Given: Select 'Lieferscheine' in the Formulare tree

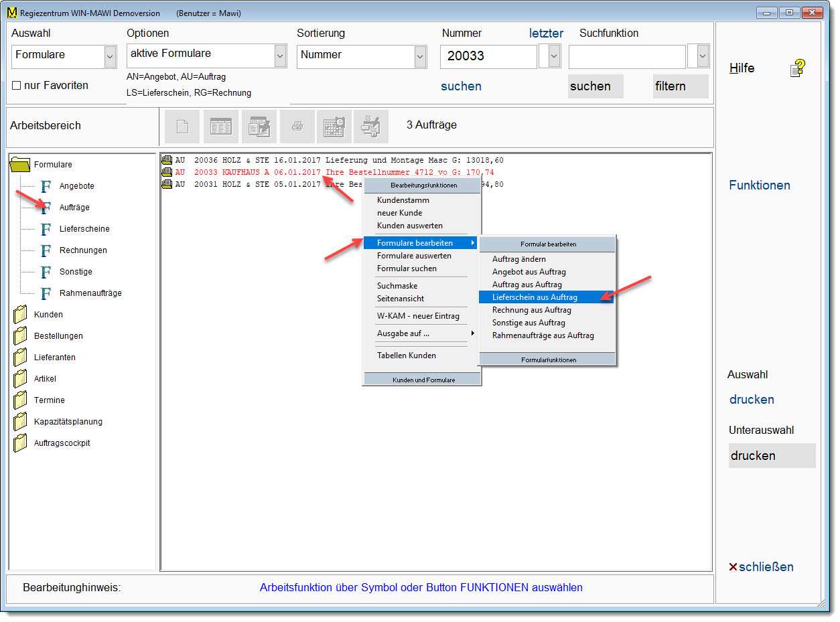Looking at the screenshot, I should coord(84,229).
